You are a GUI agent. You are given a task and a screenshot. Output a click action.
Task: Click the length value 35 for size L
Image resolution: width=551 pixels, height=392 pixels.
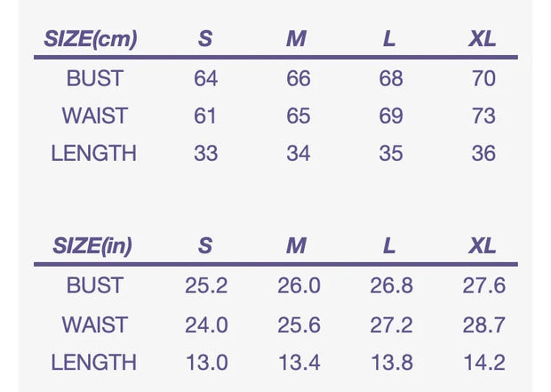point(391,153)
